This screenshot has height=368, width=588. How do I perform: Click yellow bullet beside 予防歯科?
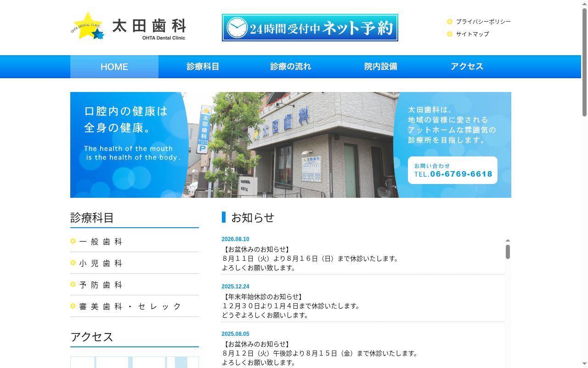(73, 284)
